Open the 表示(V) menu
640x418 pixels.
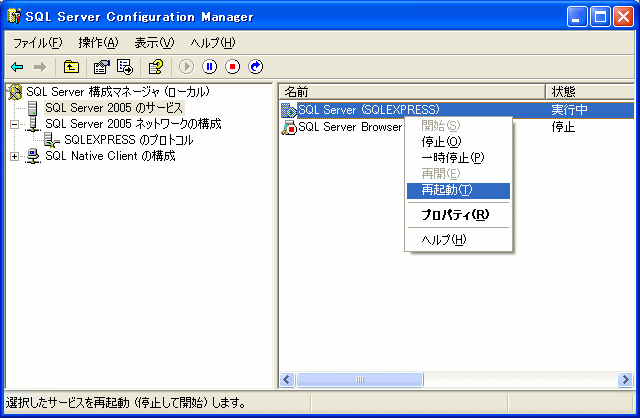(x=154, y=43)
